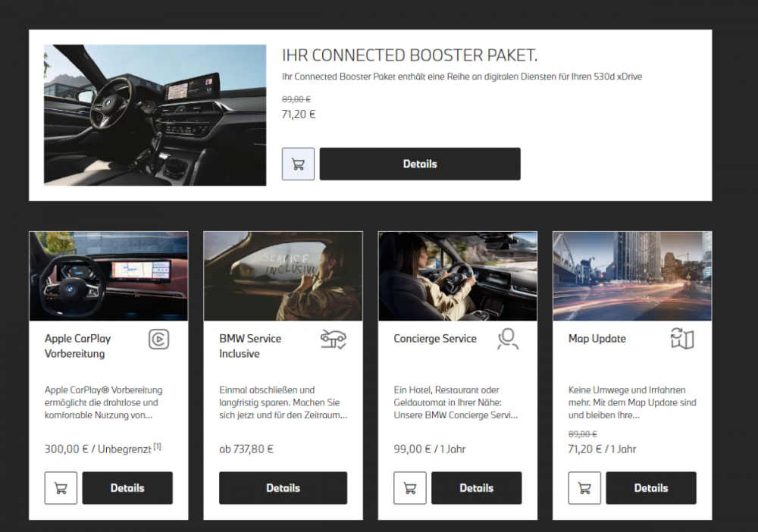The height and width of the screenshot is (532, 758).
Task: Click the 'Concierge Service' card title
Action: (x=435, y=339)
